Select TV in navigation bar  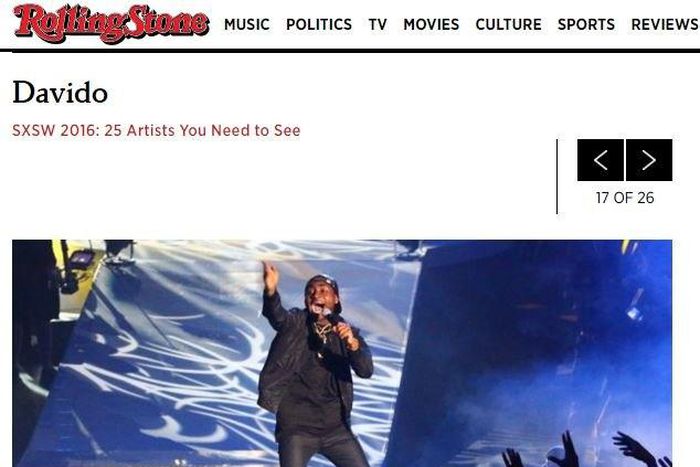(x=378, y=25)
